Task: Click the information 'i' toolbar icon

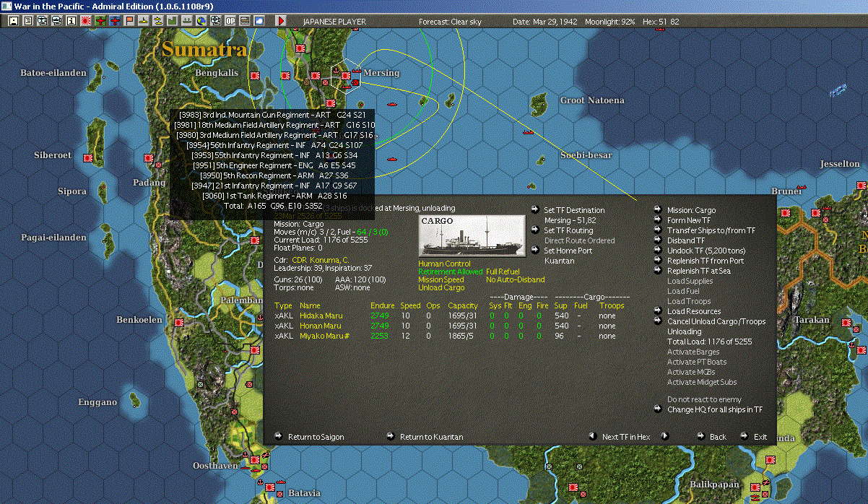Action: (x=71, y=21)
